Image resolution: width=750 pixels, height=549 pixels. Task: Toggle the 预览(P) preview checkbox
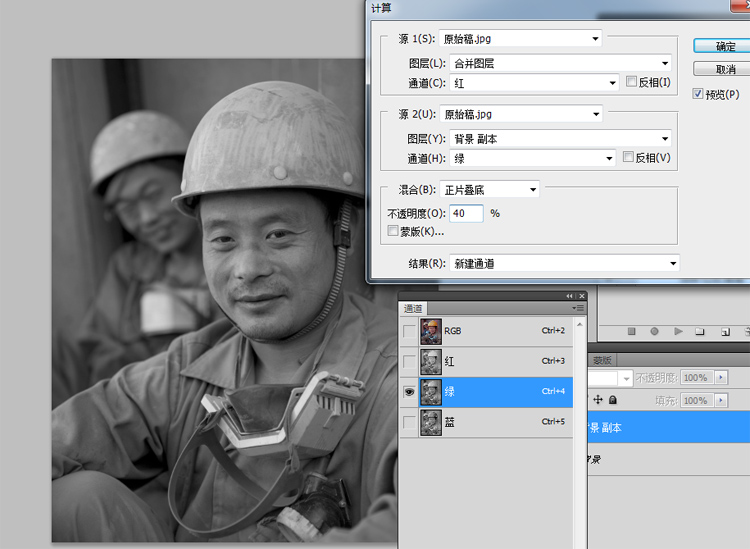698,94
